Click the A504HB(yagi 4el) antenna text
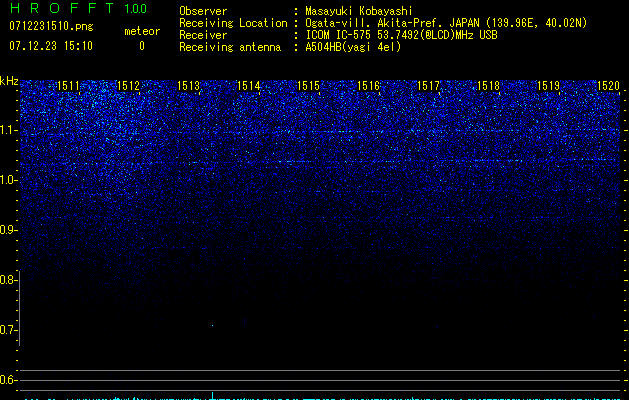Viewport: 629px width, 400px height. click(353, 47)
